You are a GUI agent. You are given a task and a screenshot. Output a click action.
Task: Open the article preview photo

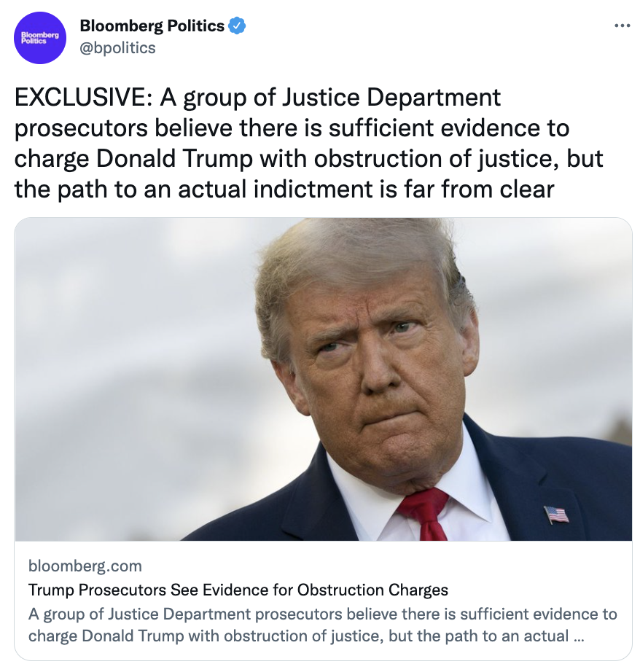(x=323, y=379)
